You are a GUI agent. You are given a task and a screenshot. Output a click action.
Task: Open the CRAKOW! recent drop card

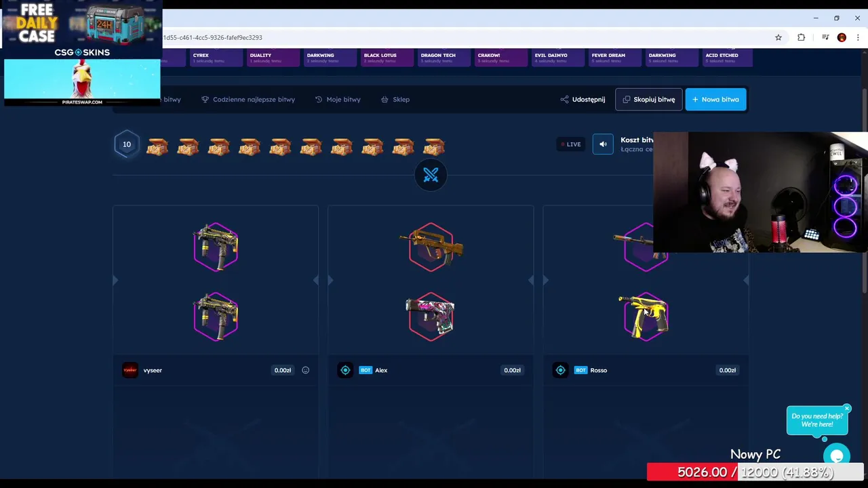pyautogui.click(x=500, y=58)
